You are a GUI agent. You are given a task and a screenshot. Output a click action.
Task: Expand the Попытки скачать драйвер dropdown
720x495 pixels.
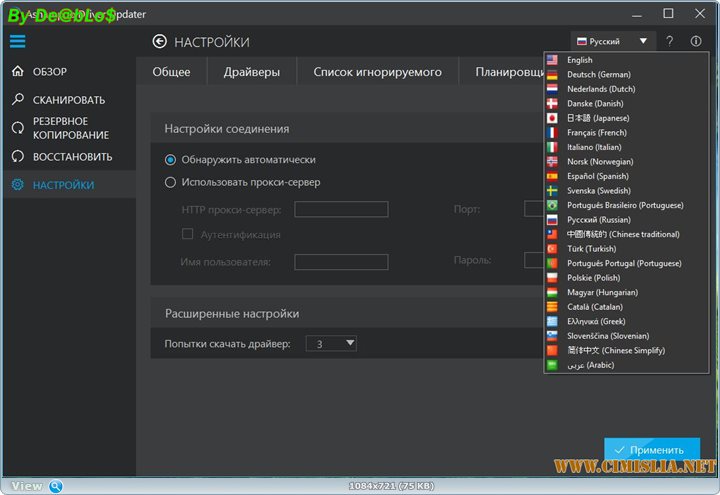point(330,344)
